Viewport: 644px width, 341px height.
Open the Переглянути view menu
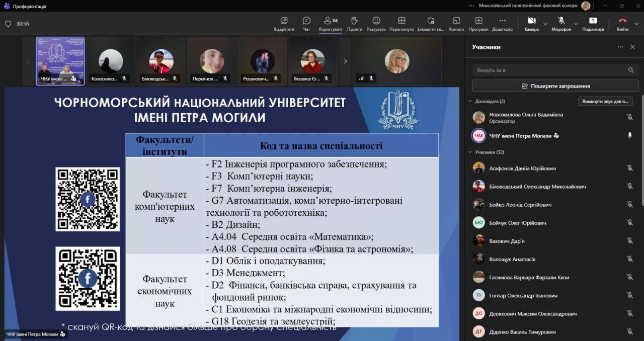tap(401, 23)
